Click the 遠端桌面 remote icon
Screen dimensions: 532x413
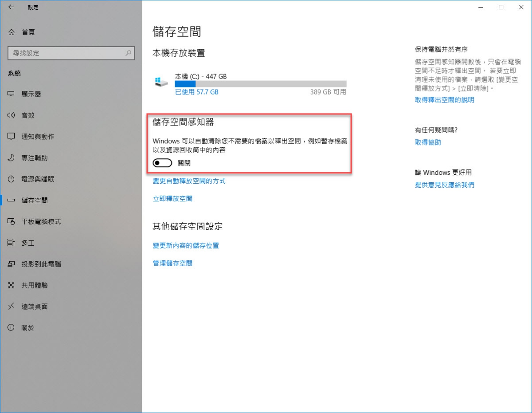[x=12, y=307]
